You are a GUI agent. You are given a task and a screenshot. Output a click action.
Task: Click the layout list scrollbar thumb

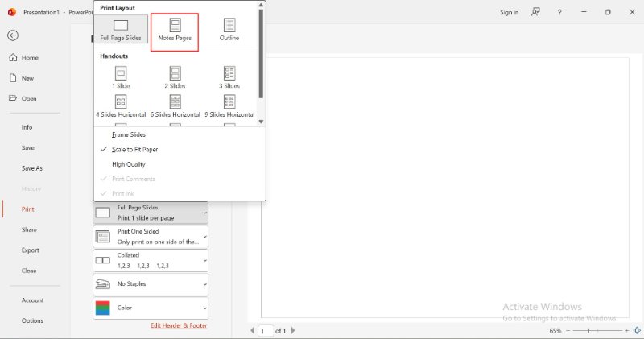click(261, 53)
